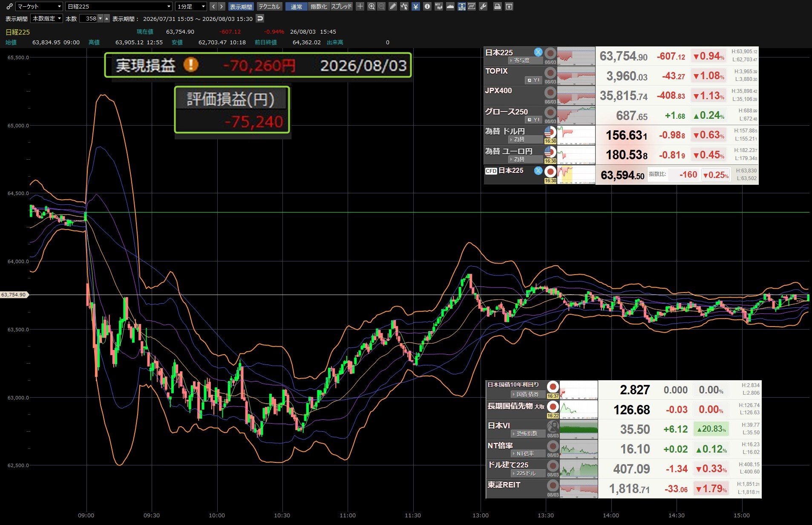This screenshot has height=525, width=812.
Task: Open the 1分足 timeframe dropdown
Action: [x=191, y=6]
